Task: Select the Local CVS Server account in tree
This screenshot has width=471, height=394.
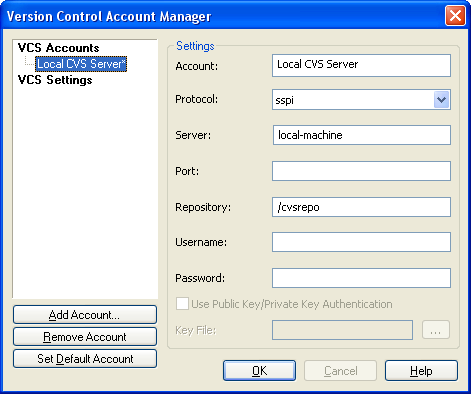Action: (81, 64)
